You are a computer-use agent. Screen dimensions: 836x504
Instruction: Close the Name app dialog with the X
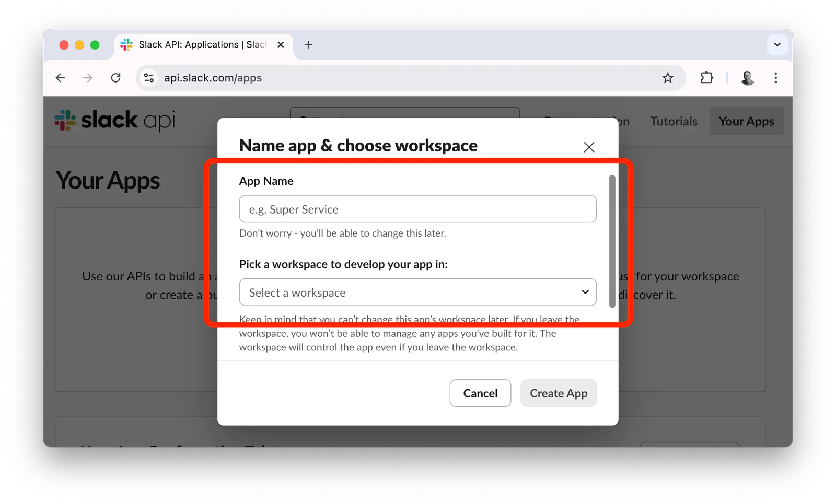point(589,147)
